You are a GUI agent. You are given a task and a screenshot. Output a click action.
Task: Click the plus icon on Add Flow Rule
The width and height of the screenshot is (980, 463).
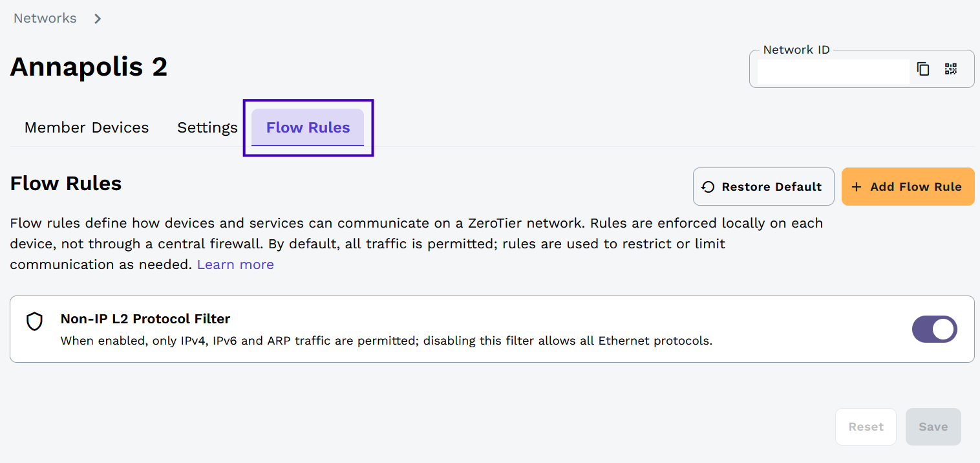(x=857, y=186)
